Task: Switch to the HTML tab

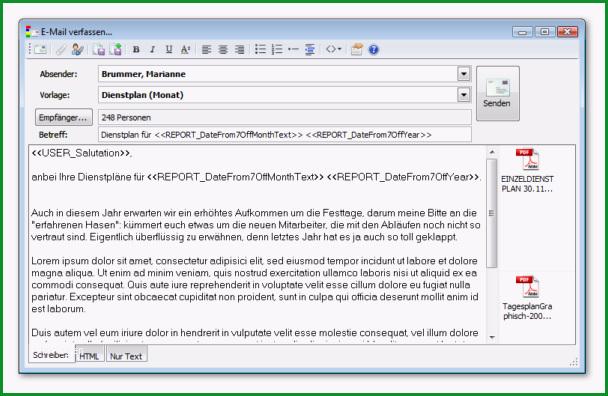Action: (x=89, y=356)
